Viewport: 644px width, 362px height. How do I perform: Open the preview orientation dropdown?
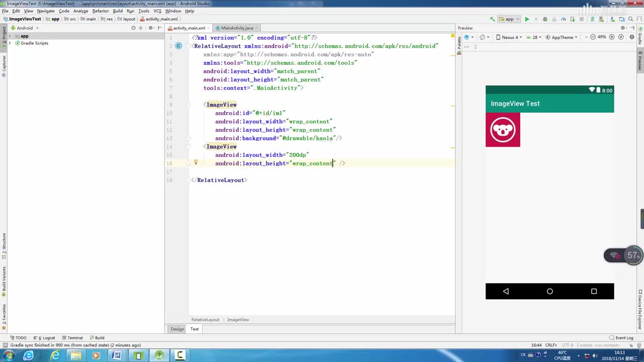pyautogui.click(x=484, y=37)
